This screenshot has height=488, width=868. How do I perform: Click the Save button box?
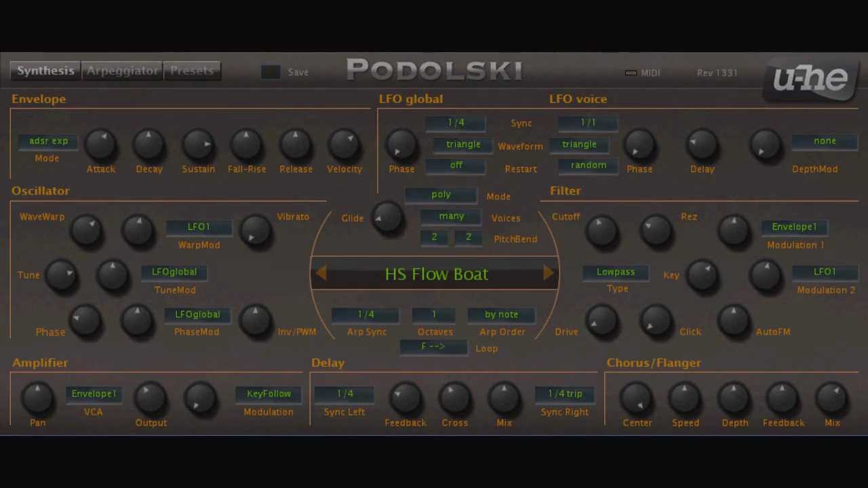tap(271, 72)
